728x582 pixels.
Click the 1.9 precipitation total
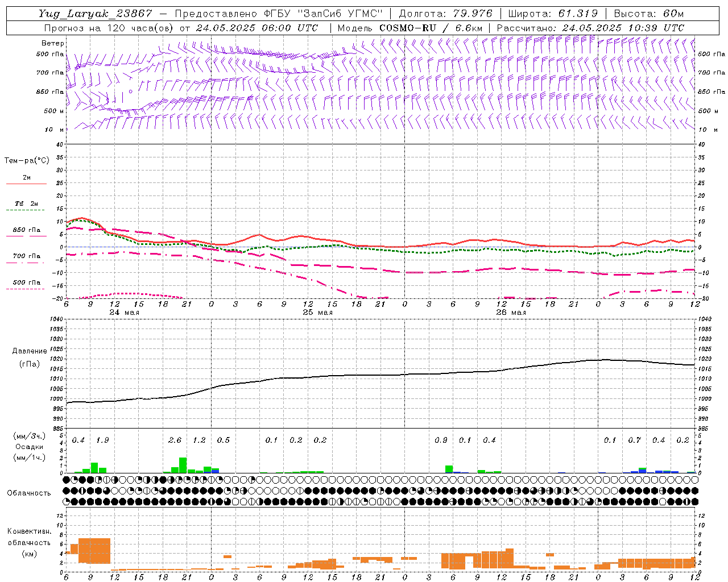tap(102, 440)
